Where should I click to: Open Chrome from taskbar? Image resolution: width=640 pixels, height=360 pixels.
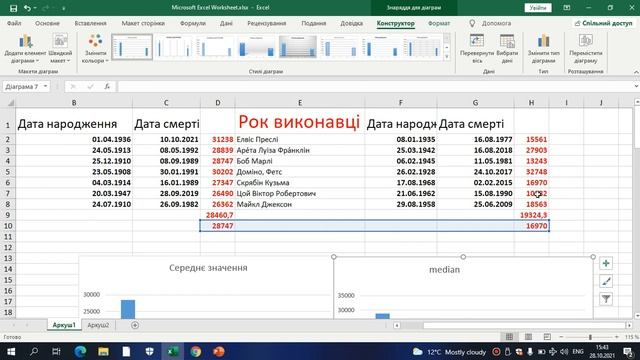coord(196,351)
